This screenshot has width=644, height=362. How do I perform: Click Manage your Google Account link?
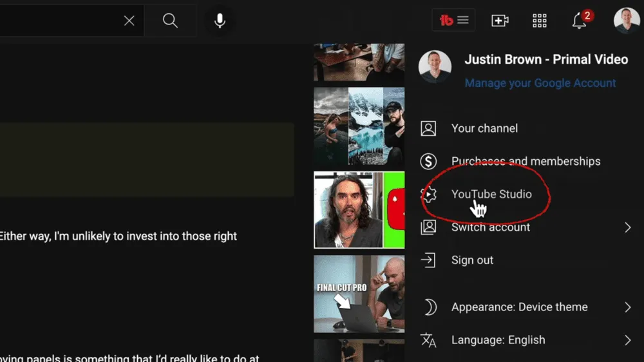point(540,83)
